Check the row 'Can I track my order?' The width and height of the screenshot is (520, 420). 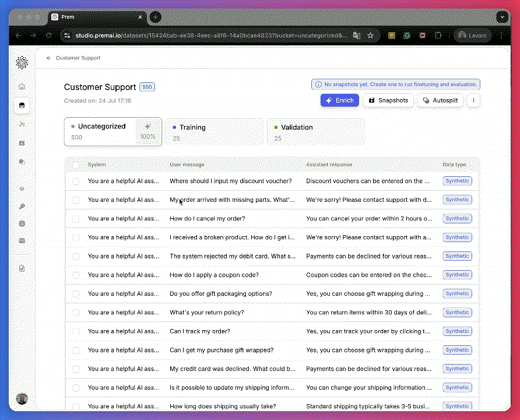76,331
